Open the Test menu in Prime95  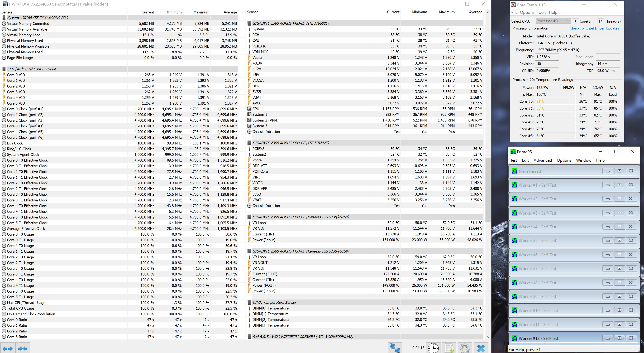point(513,160)
